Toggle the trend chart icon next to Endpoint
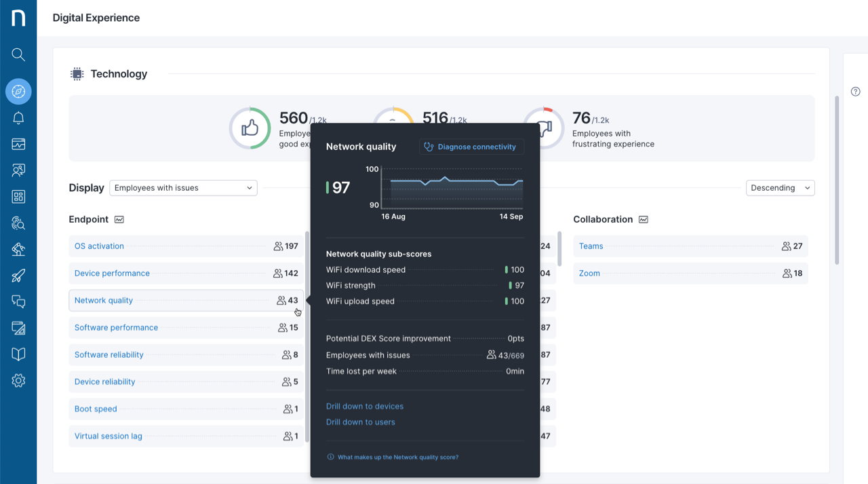The image size is (868, 484). (x=119, y=219)
